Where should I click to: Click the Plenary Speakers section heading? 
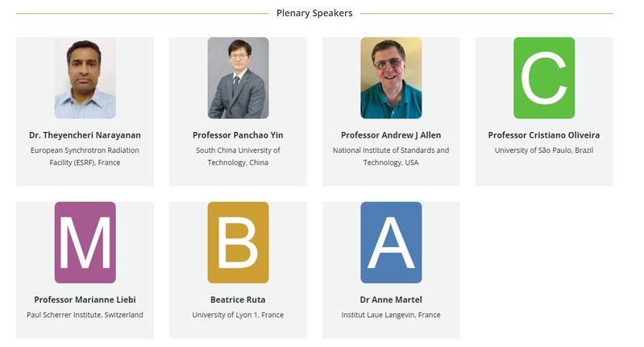tap(314, 13)
